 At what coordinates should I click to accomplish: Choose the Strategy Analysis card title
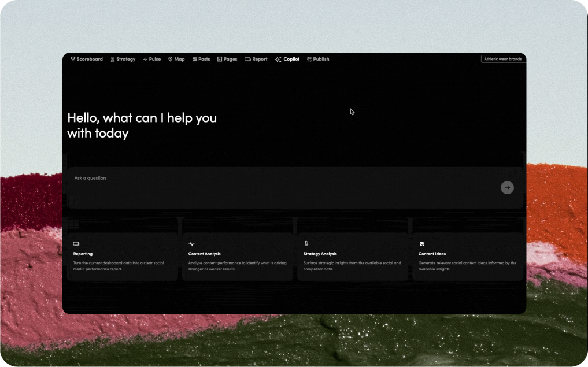320,254
